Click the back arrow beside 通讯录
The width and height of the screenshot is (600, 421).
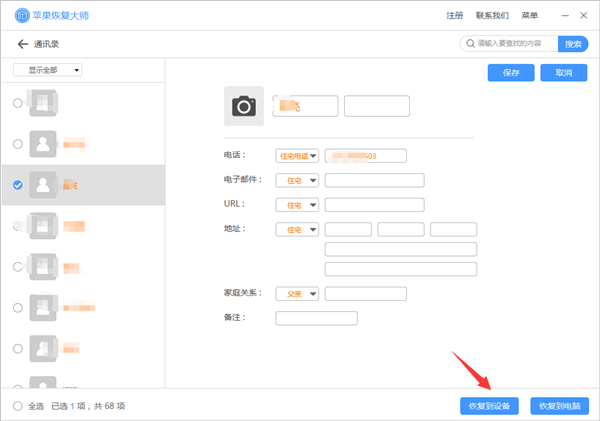point(22,44)
